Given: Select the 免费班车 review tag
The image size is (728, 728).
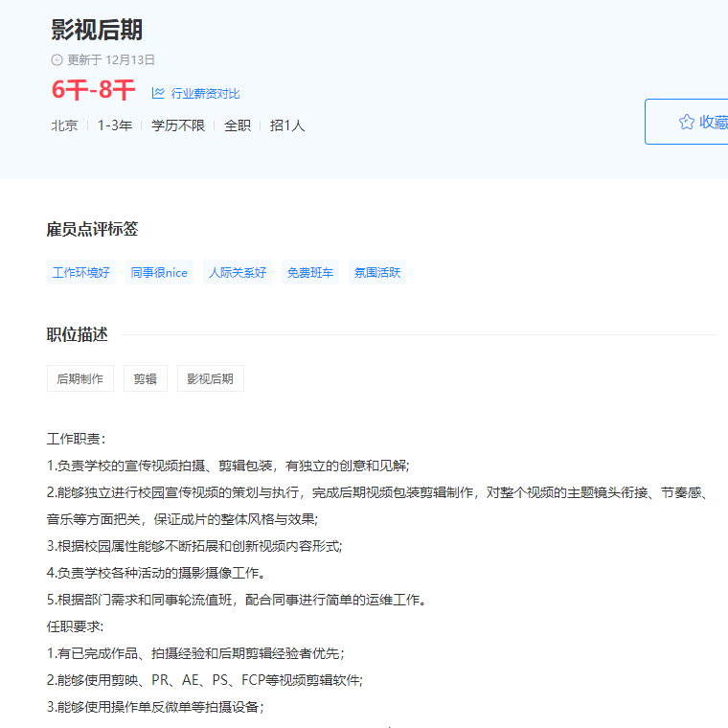Looking at the screenshot, I should click(310, 273).
